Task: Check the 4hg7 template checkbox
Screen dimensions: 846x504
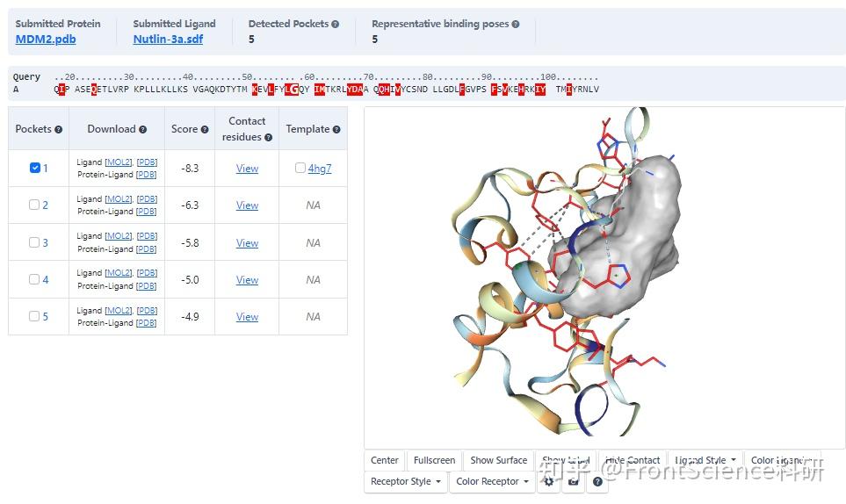Action: [x=300, y=168]
